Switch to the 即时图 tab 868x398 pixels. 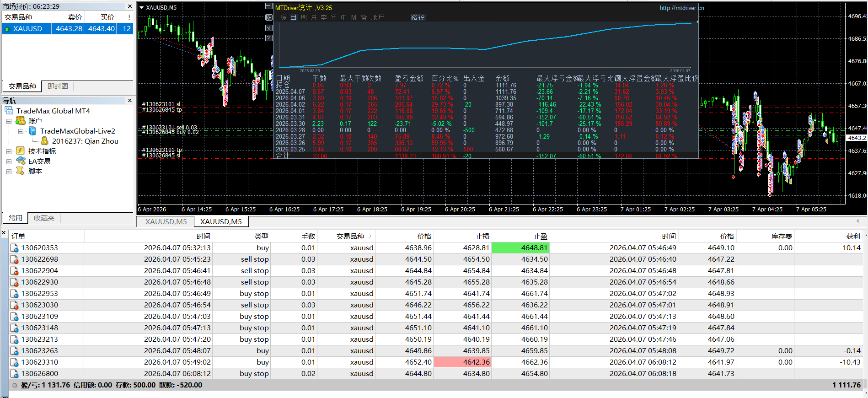[x=58, y=86]
